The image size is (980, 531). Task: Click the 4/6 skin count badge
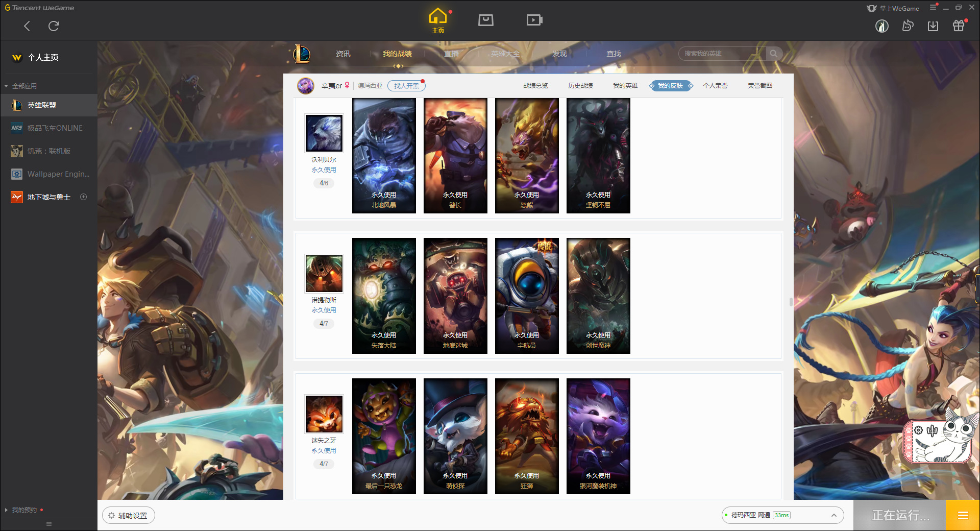(x=324, y=183)
